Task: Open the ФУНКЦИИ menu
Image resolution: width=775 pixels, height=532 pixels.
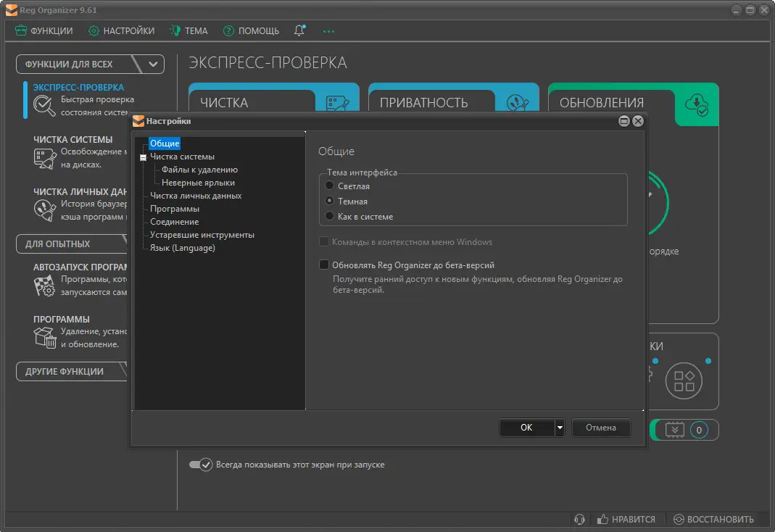Action: pyautogui.click(x=43, y=30)
